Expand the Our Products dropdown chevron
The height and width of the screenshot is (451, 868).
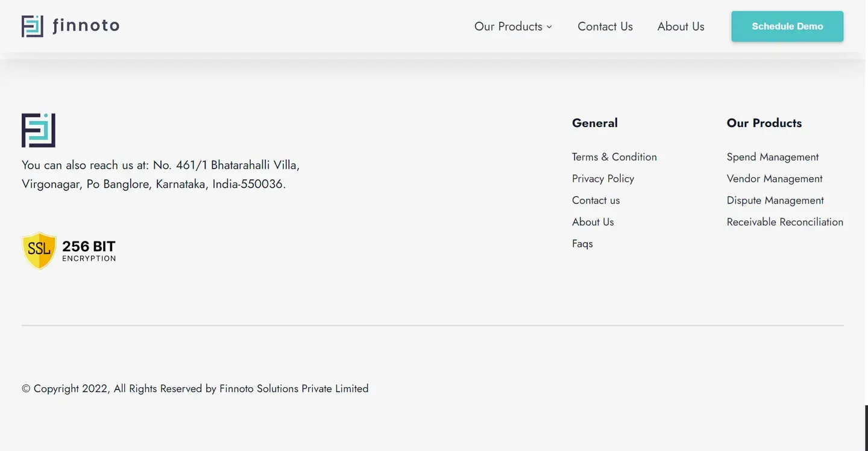pyautogui.click(x=549, y=26)
